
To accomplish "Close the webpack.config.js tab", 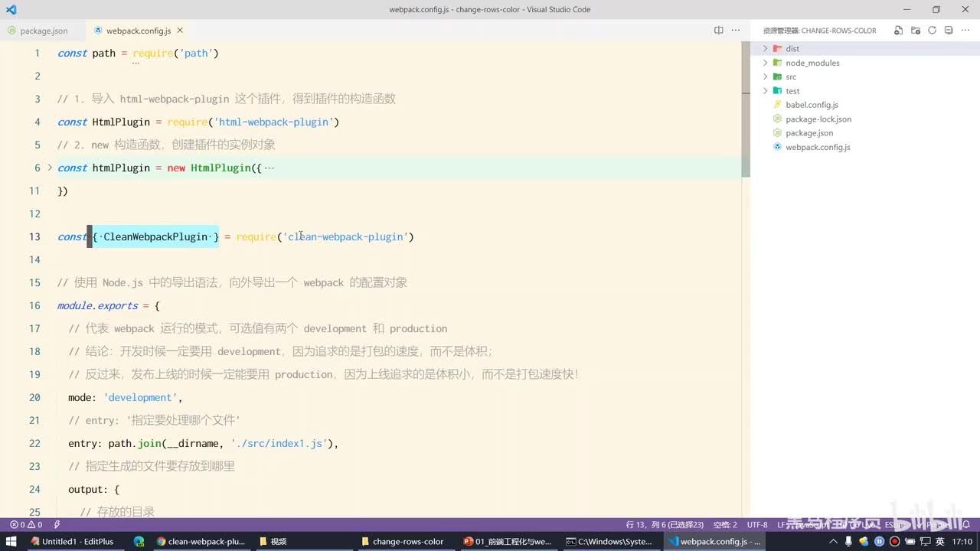I will (180, 31).
